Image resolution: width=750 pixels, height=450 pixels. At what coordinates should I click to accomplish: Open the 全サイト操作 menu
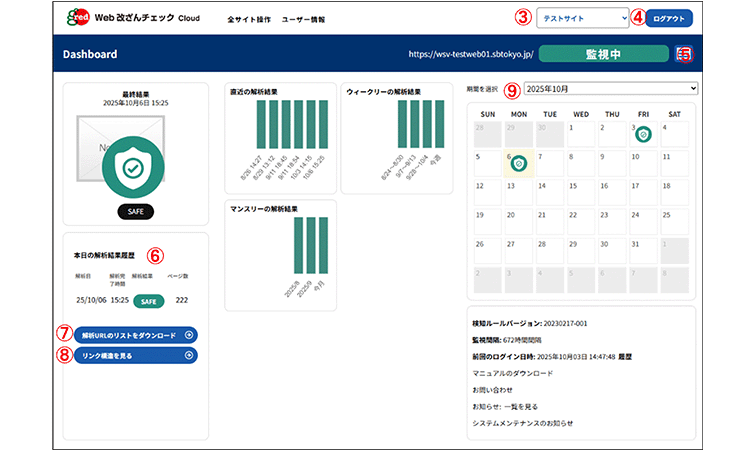[x=246, y=19]
